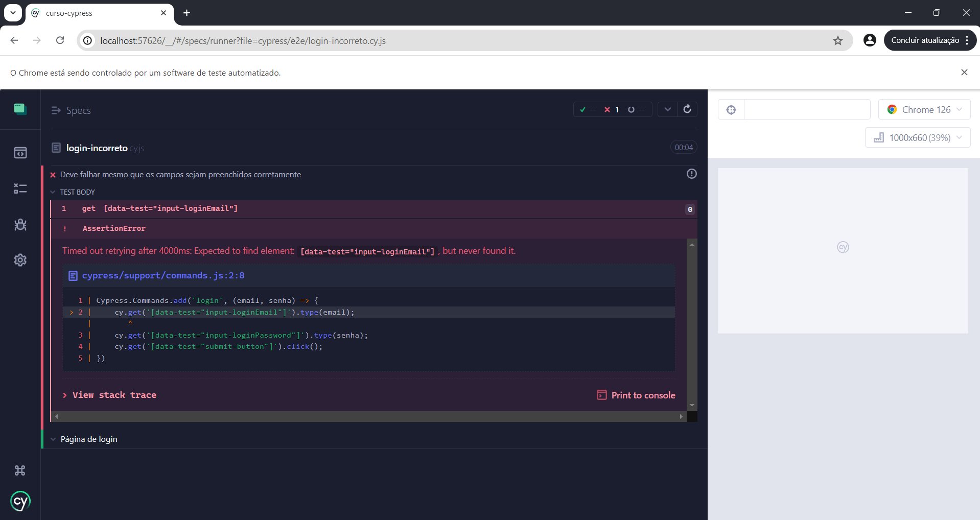
Task: Open the Specs page in the sidebar
Action: coord(20,153)
